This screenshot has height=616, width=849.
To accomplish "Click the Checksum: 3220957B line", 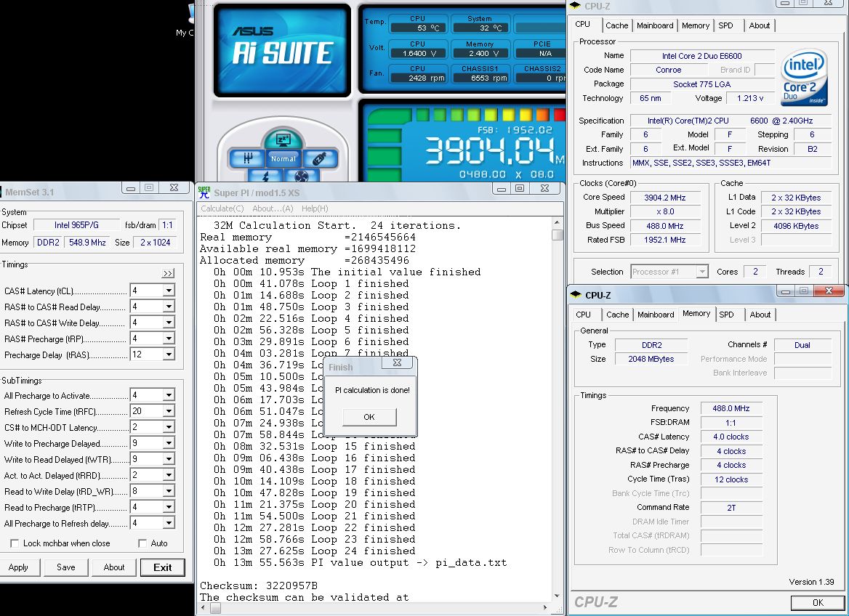I will [258, 585].
